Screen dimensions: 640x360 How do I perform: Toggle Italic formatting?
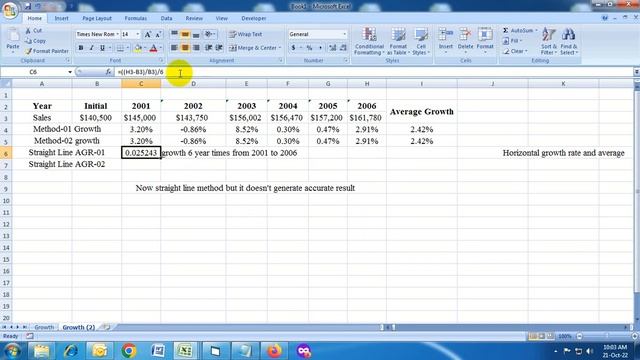click(x=91, y=48)
